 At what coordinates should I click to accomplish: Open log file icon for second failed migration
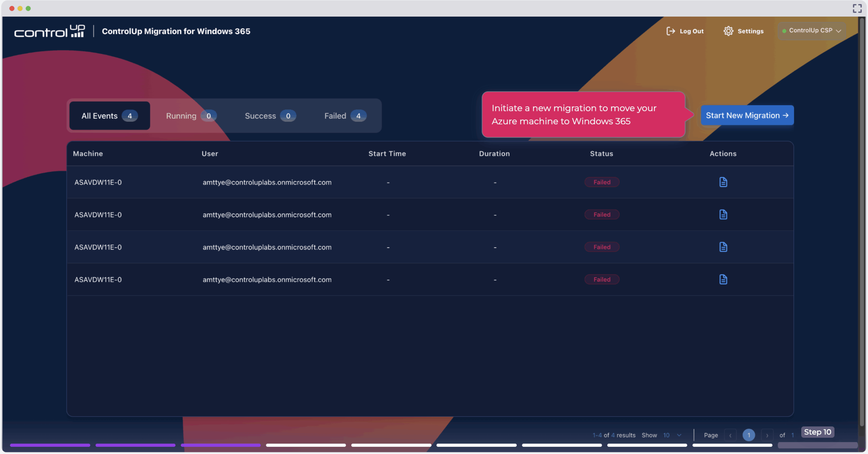click(x=723, y=214)
